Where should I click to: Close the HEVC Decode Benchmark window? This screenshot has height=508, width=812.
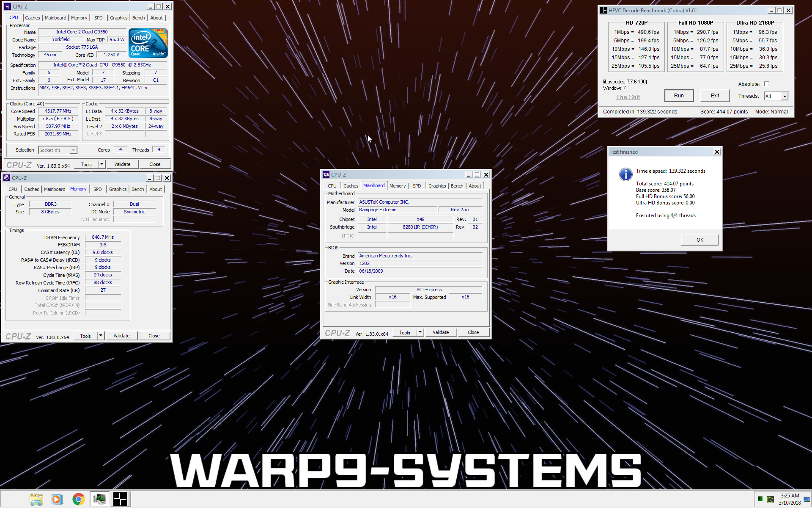coord(789,11)
